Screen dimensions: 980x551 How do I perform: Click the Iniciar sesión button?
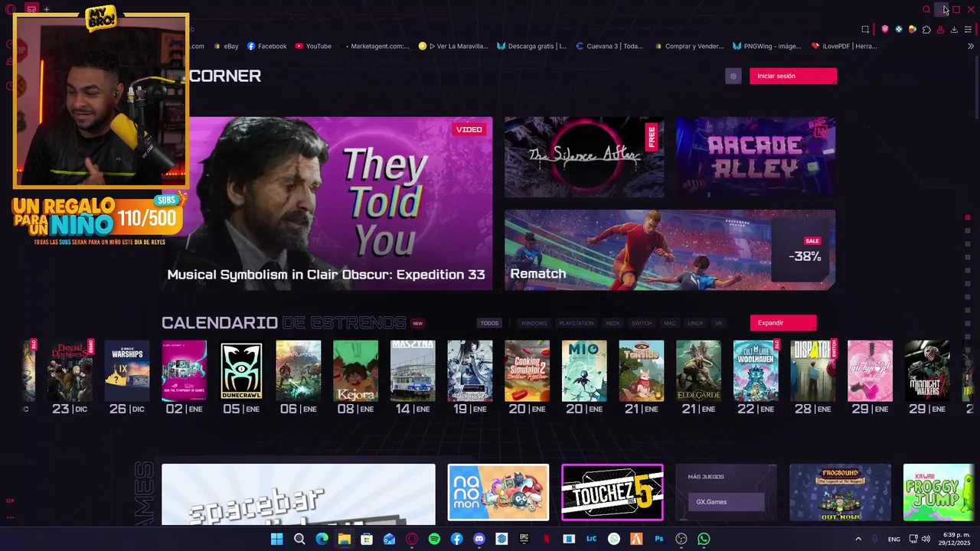pos(793,76)
